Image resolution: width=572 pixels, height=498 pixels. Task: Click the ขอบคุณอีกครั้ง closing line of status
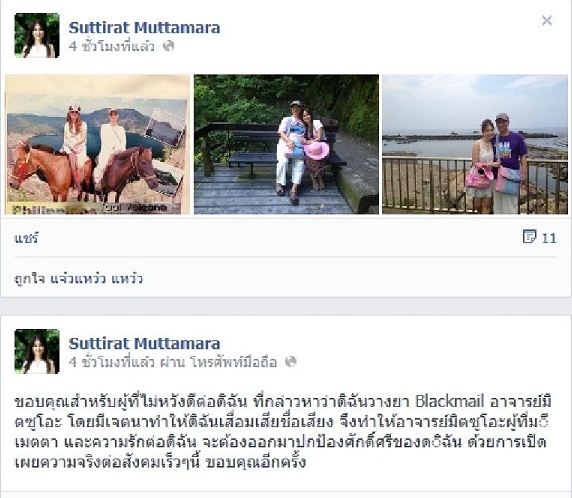[x=256, y=463]
